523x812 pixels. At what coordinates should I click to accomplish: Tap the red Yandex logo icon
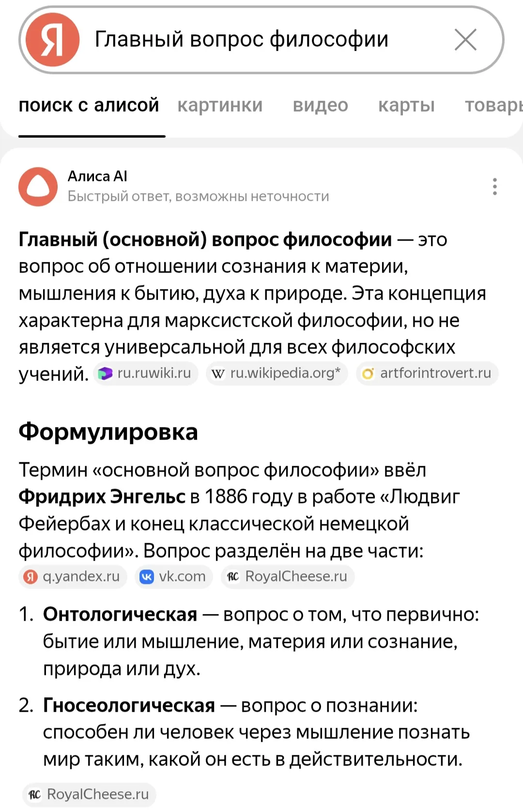click(x=52, y=40)
